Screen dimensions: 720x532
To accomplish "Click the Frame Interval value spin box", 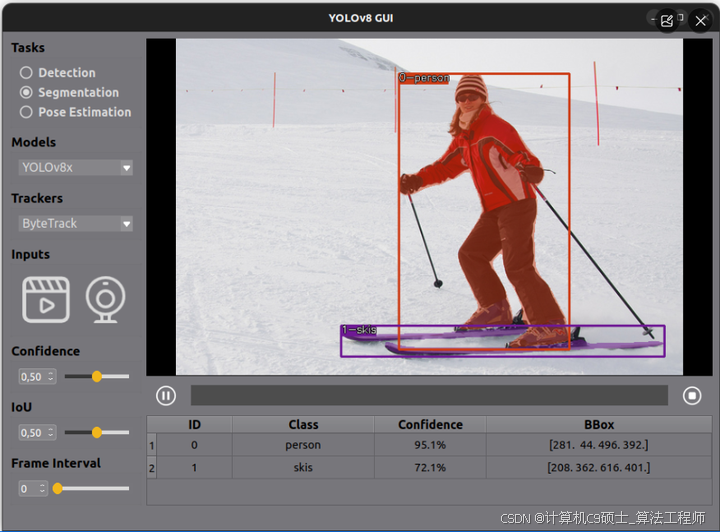I will click(x=33, y=488).
